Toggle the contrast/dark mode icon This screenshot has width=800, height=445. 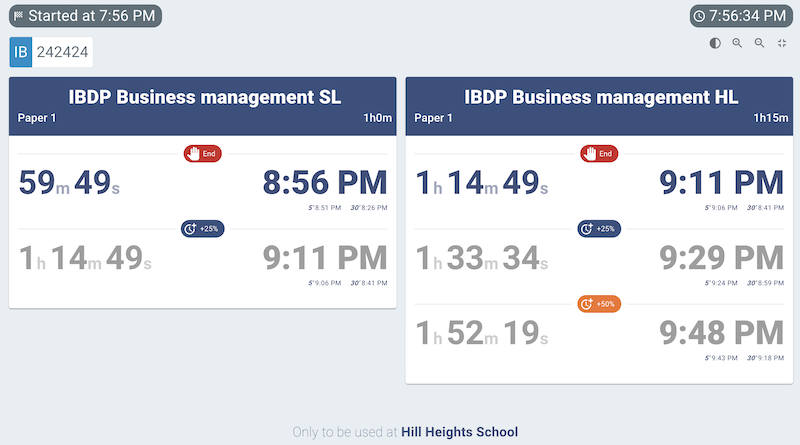715,43
